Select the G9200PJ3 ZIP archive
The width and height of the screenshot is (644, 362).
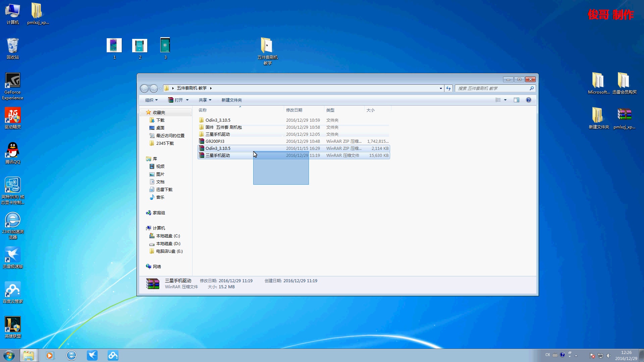(x=294, y=141)
